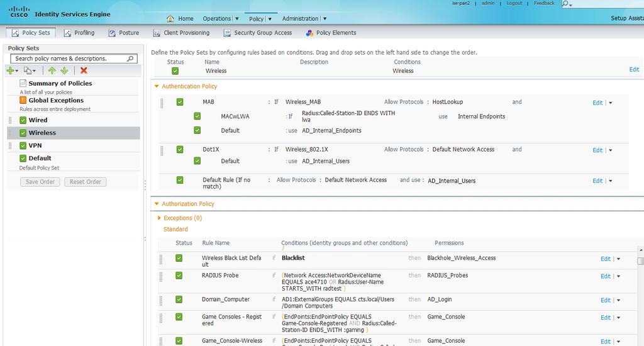The width and height of the screenshot is (644, 346).
Task: Click the Cisco logo
Action: pos(19,11)
